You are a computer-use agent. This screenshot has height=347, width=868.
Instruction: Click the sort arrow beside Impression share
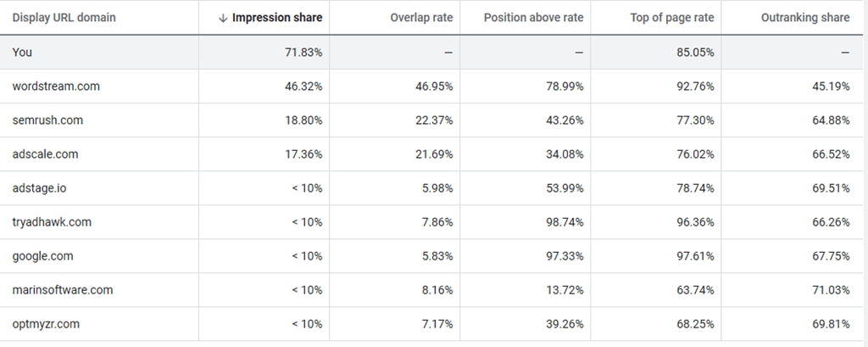pyautogui.click(x=223, y=18)
